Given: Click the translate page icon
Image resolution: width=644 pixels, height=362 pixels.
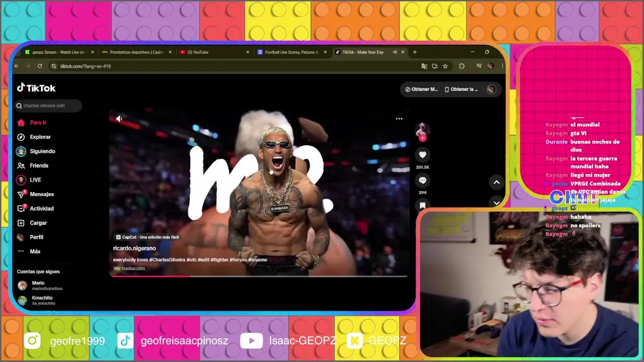Looking at the screenshot, I should click(424, 66).
